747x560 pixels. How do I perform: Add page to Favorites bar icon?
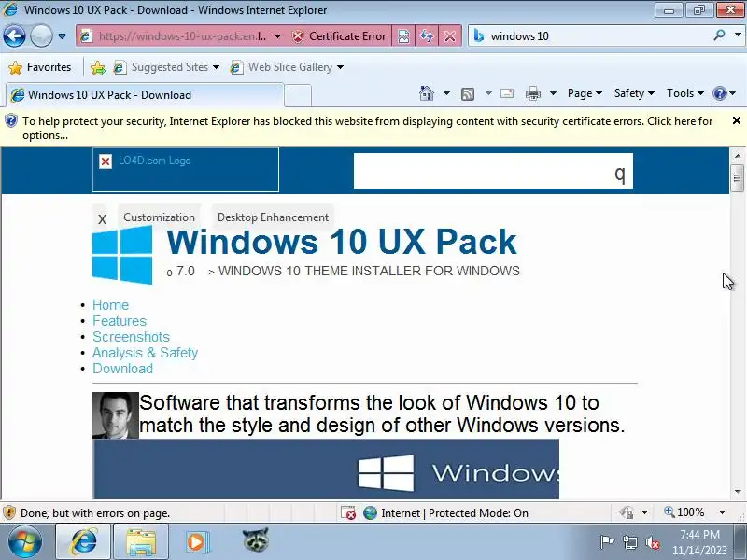coord(98,67)
